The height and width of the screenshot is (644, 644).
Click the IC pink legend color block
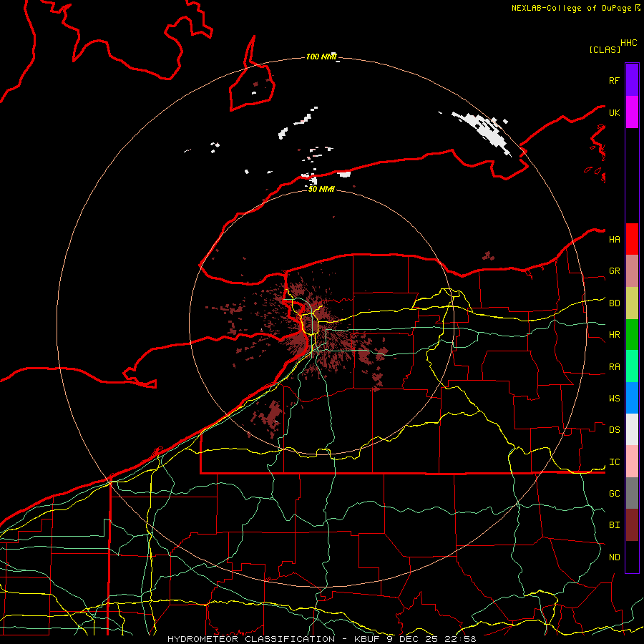[x=632, y=462]
